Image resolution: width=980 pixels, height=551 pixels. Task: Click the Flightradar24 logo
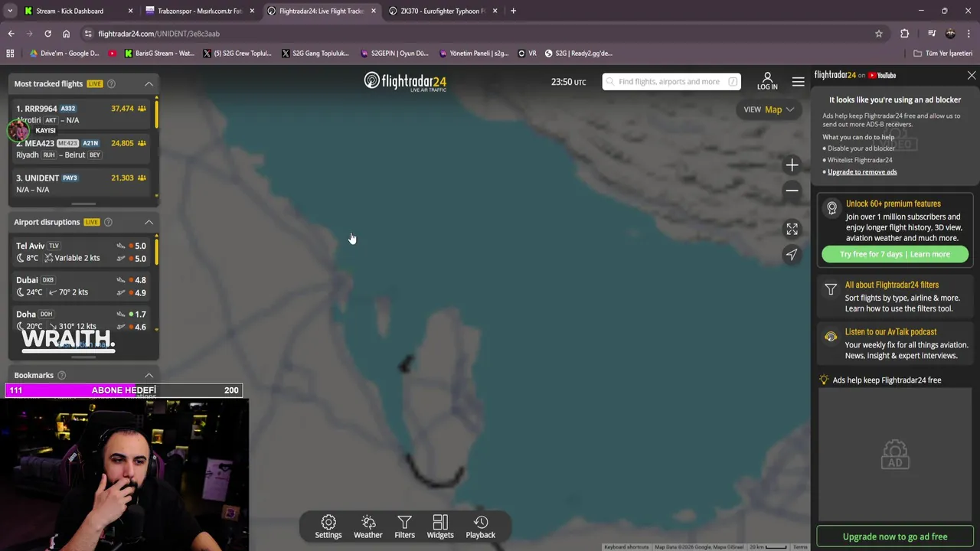[405, 82]
